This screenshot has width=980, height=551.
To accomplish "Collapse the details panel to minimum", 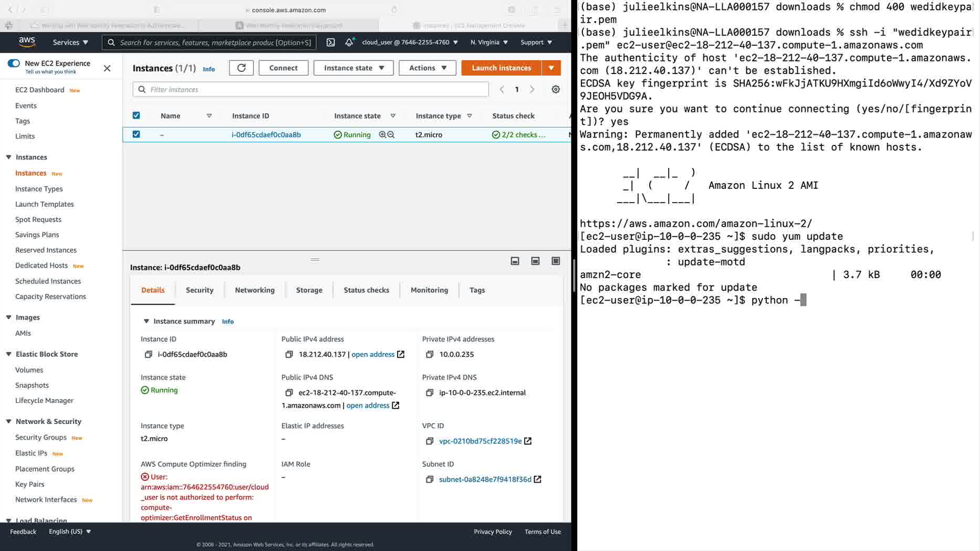I will click(x=515, y=261).
